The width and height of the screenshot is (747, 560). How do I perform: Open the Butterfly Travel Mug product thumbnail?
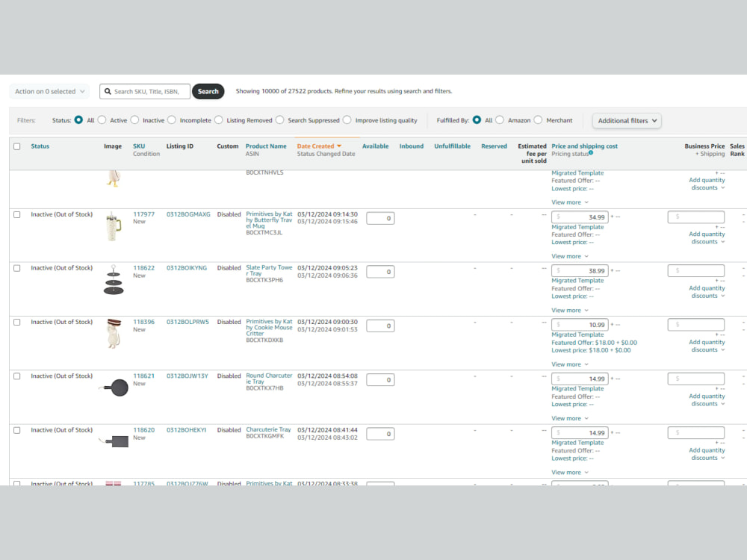pyautogui.click(x=114, y=227)
